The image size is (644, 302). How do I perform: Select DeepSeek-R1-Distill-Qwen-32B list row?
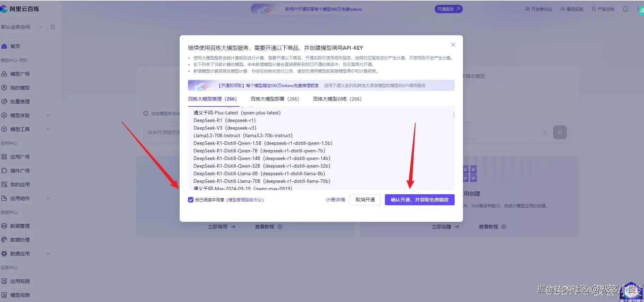tap(262, 166)
